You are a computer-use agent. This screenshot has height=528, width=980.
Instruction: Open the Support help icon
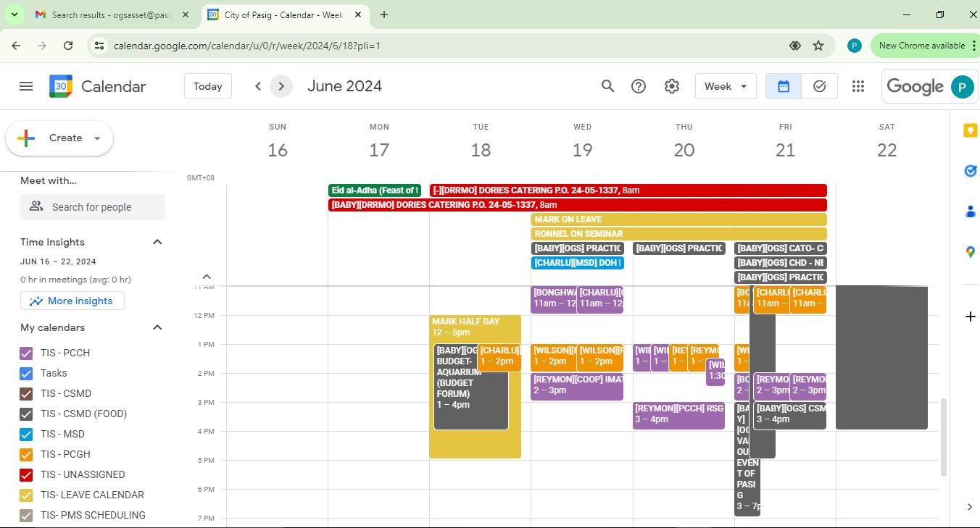pos(639,86)
